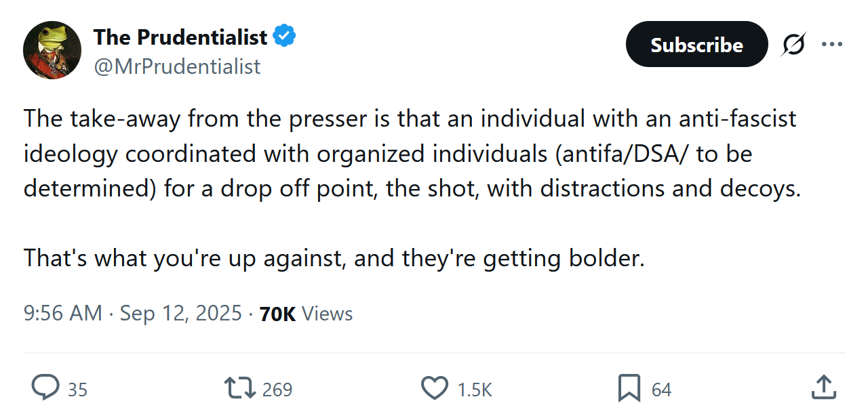Click the Grok slashed-circle icon
Image resolution: width=868 pixels, height=418 pixels.
(x=793, y=45)
